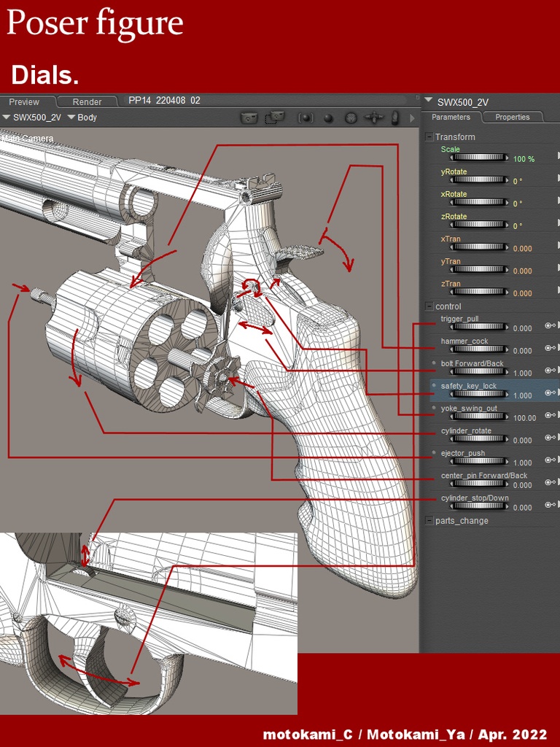Click the dot indicator beside safety_key_lock
The image size is (560, 747).
(x=434, y=385)
